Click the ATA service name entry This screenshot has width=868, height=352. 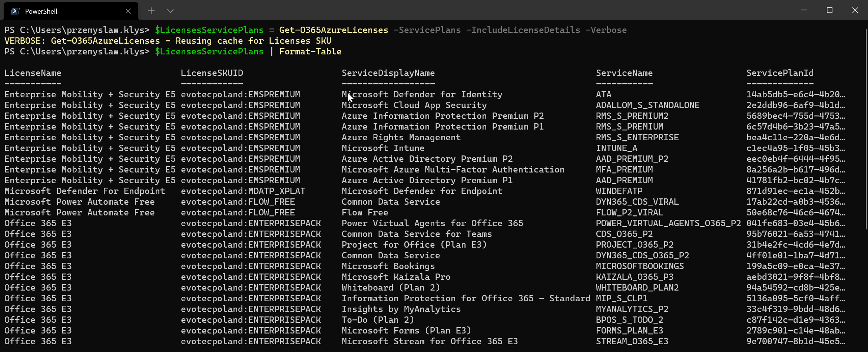tap(604, 94)
